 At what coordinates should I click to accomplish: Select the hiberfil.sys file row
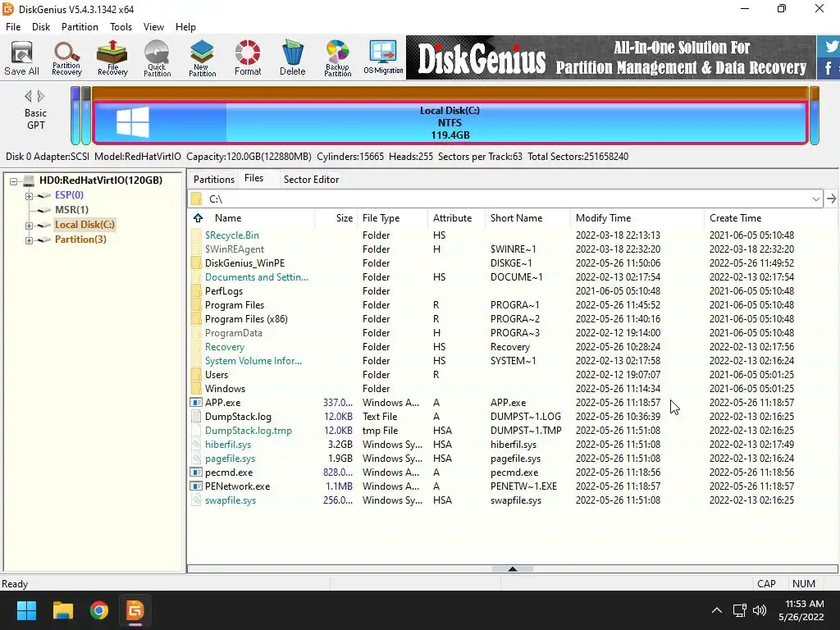512,444
